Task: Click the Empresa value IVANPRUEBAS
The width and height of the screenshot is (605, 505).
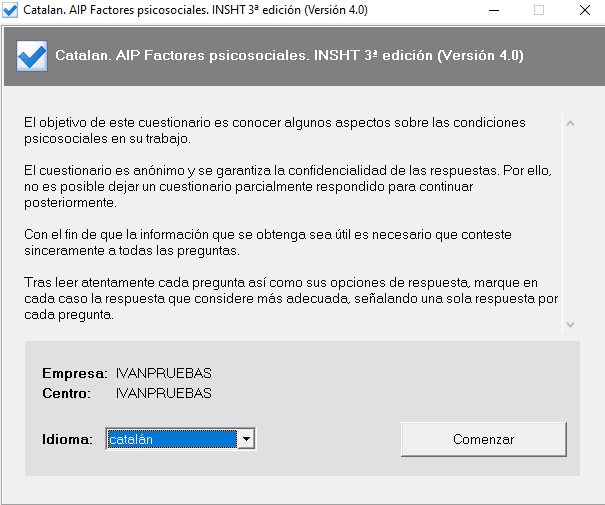Action: pos(163,374)
